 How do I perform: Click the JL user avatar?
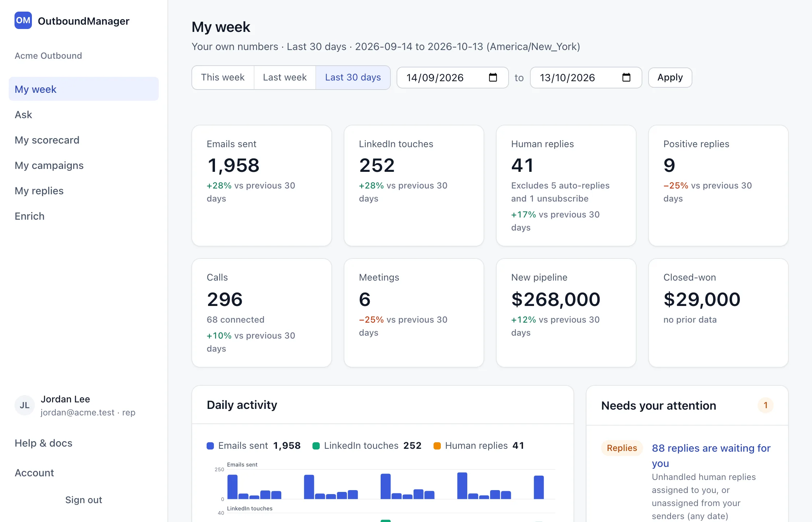25,405
